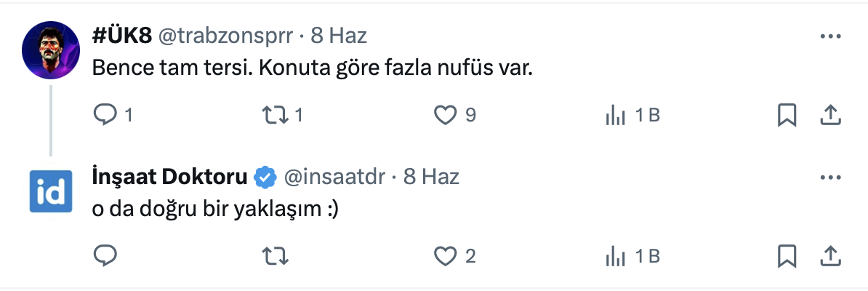The width and height of the screenshot is (868, 291).
Task: Share İnşaat Doktoru's reply
Action: pos(830,255)
